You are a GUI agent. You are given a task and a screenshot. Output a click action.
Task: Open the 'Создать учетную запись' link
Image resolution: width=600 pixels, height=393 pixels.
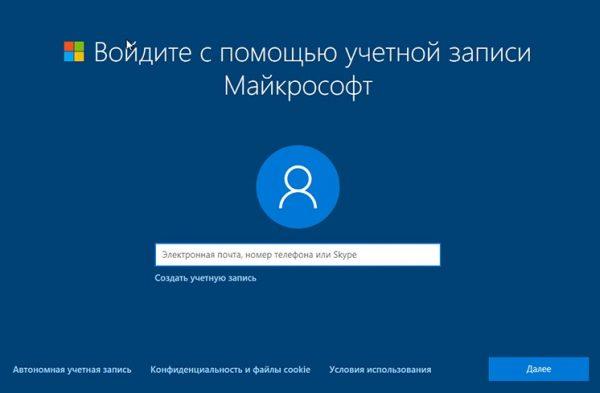point(205,278)
